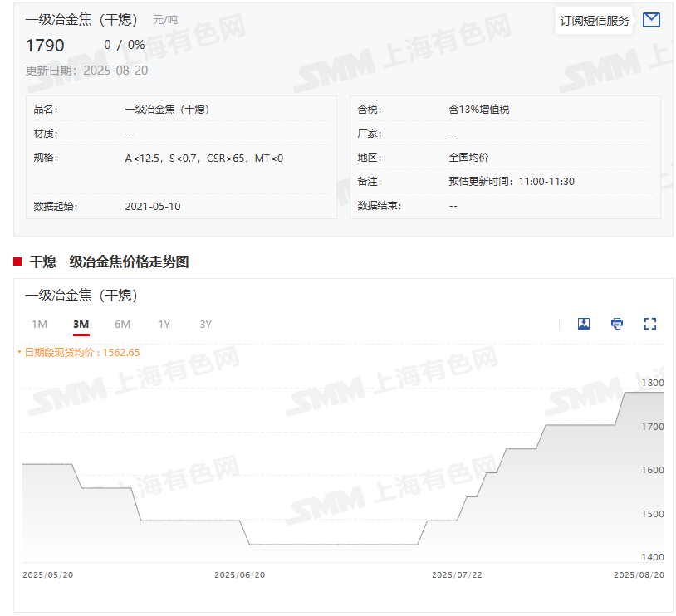Image resolution: width=676 pixels, height=616 pixels.
Task: Select the 3M time range tab
Action: pyautogui.click(x=81, y=325)
